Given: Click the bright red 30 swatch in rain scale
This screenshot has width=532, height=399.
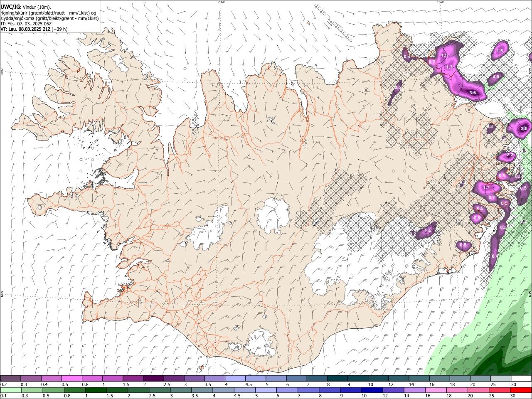Looking at the screenshot, I should coord(521,390).
